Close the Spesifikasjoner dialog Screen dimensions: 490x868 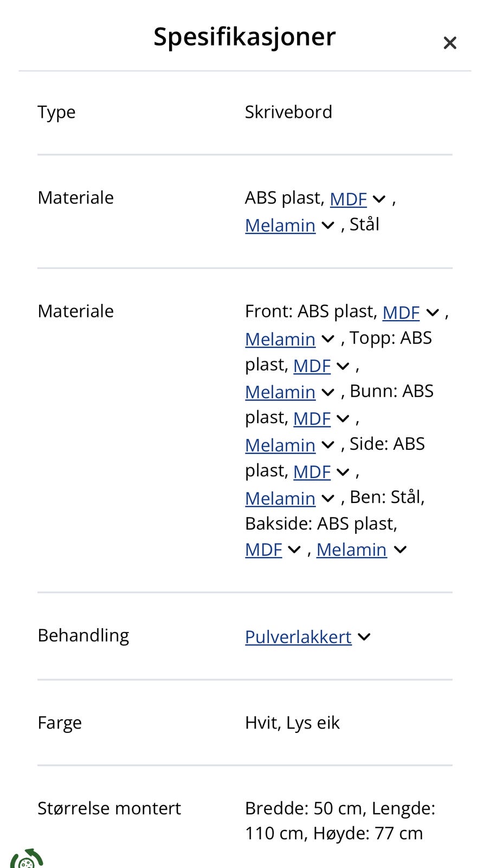(x=449, y=43)
